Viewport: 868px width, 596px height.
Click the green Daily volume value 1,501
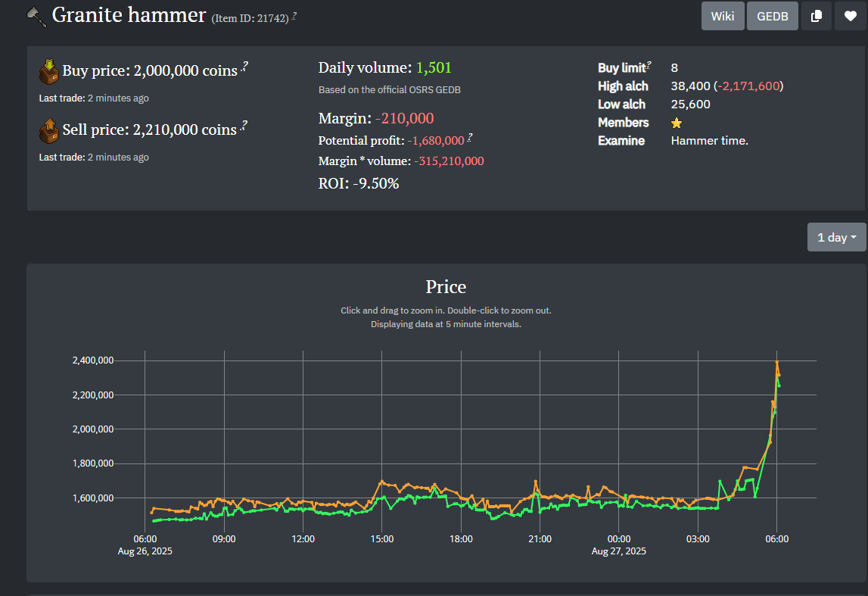point(434,67)
